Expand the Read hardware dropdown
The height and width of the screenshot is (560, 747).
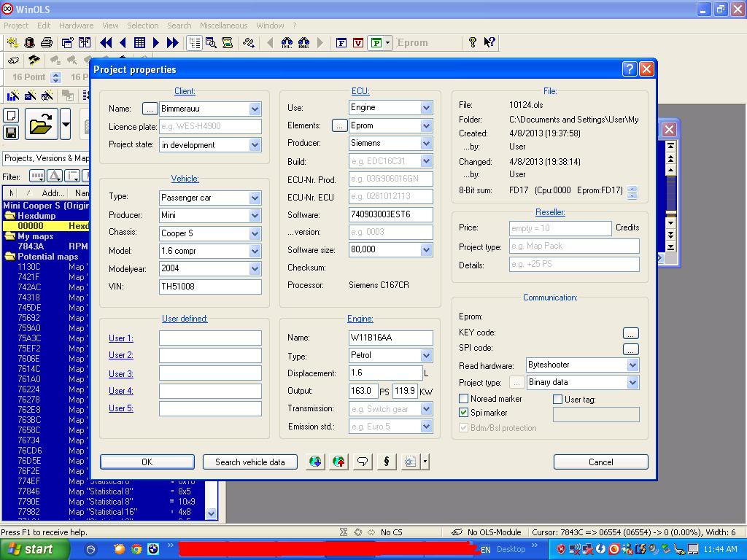pyautogui.click(x=632, y=365)
